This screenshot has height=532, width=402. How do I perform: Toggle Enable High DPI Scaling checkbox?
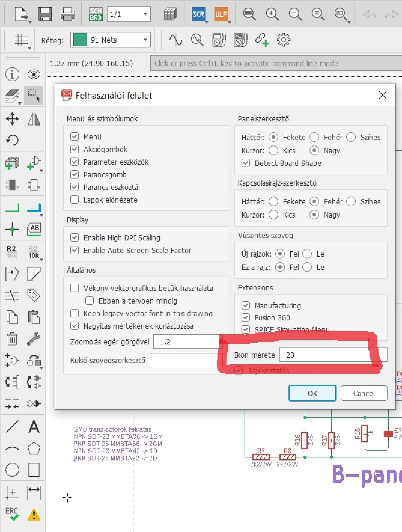pos(74,237)
